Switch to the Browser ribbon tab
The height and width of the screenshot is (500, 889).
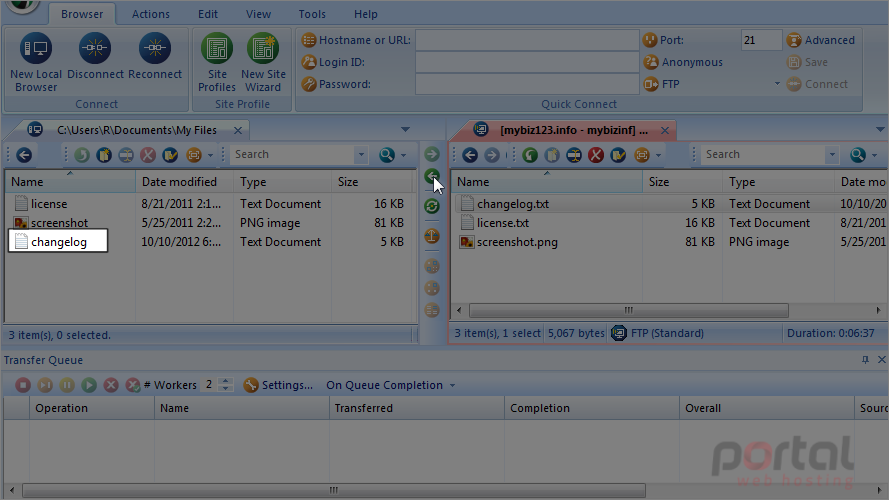pyautogui.click(x=82, y=14)
